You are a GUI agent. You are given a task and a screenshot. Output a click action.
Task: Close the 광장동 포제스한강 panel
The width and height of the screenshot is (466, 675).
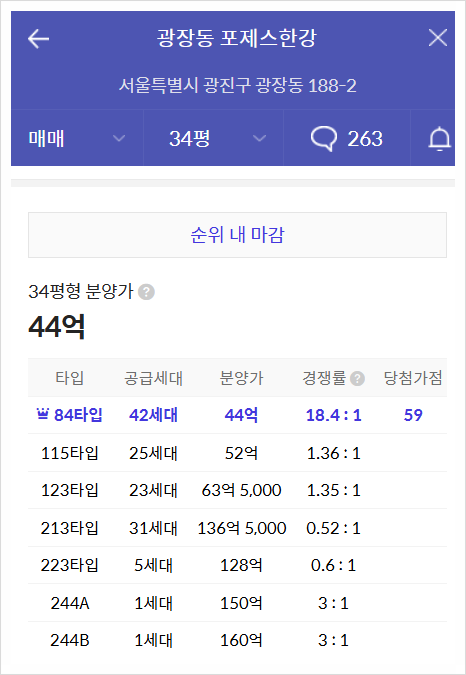coord(438,38)
